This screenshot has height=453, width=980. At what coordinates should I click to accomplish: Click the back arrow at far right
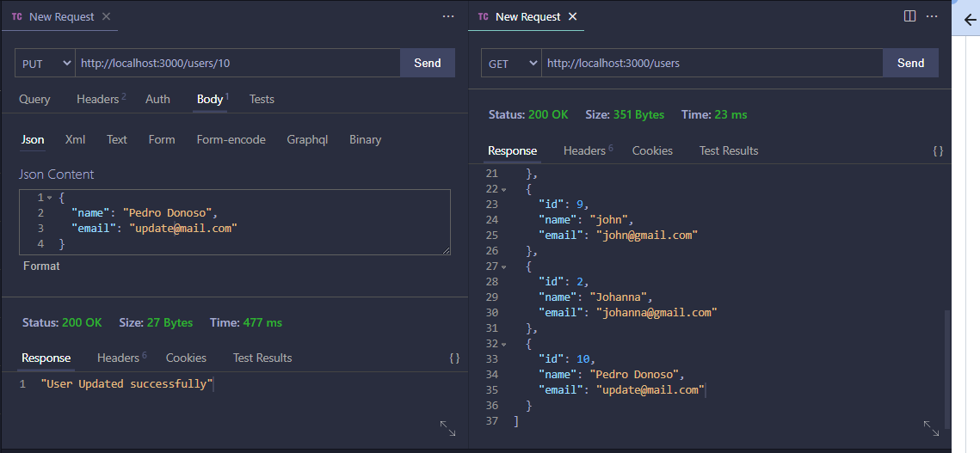[970, 21]
